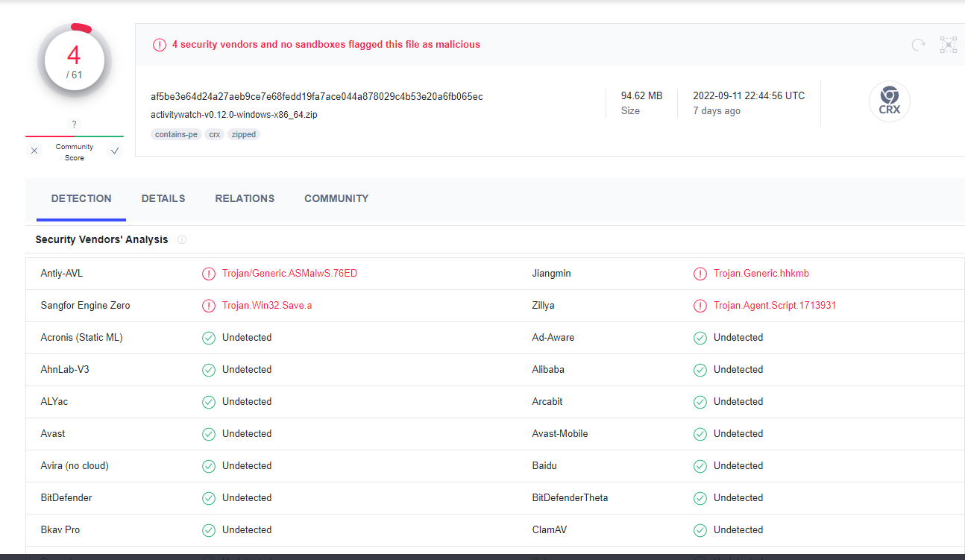Click the green check beside Acronis Undetected
Image resolution: width=965 pixels, height=560 pixels.
point(209,337)
